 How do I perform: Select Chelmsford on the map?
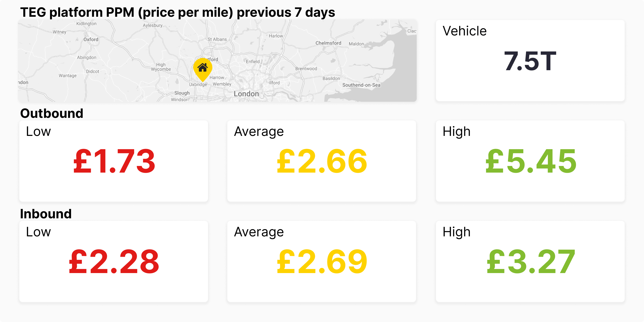click(x=328, y=43)
